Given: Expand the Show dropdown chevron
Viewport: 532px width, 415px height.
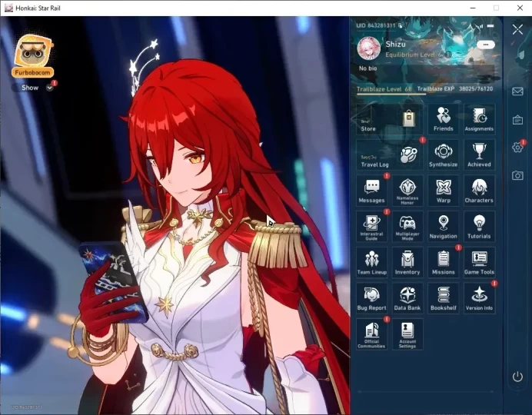Looking at the screenshot, I should coord(49,88).
